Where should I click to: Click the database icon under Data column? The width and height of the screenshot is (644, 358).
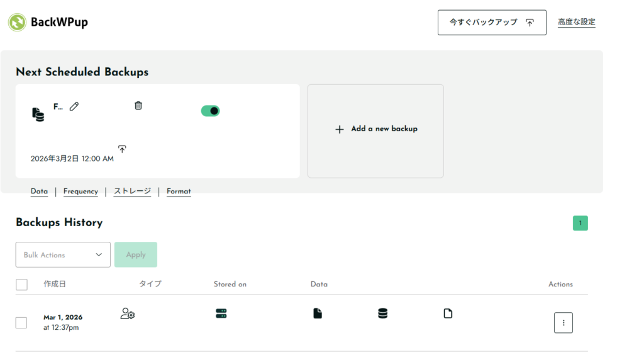click(382, 313)
